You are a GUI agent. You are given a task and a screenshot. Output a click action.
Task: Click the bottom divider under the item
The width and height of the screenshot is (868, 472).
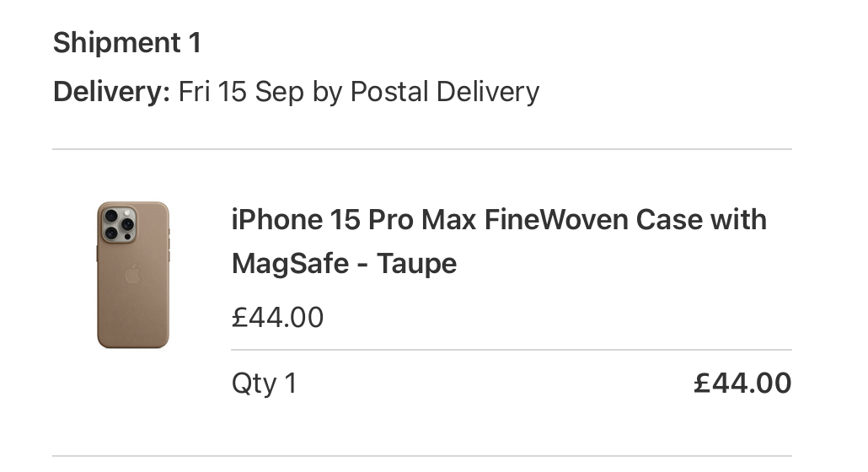pos(421,456)
